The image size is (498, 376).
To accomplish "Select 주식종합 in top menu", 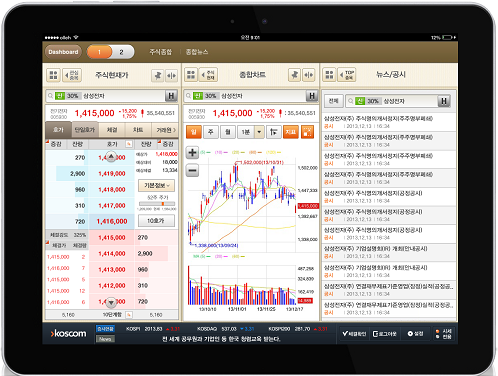I will tap(160, 52).
